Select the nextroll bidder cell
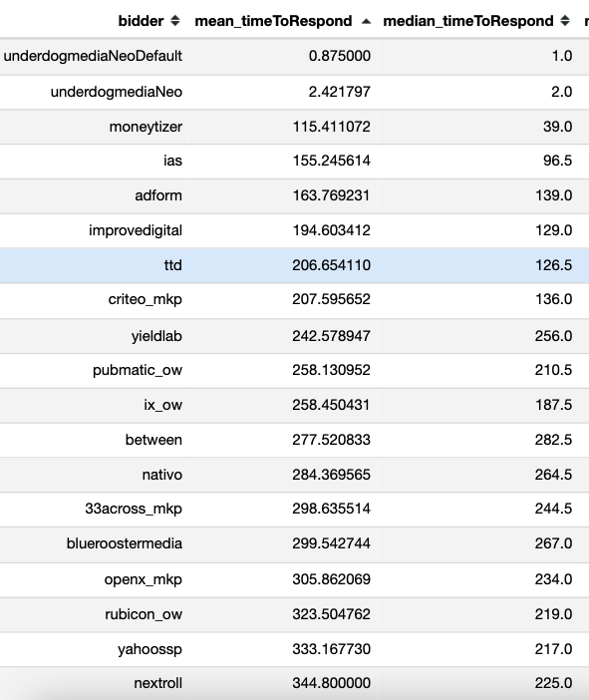589x700 pixels. coord(157,683)
